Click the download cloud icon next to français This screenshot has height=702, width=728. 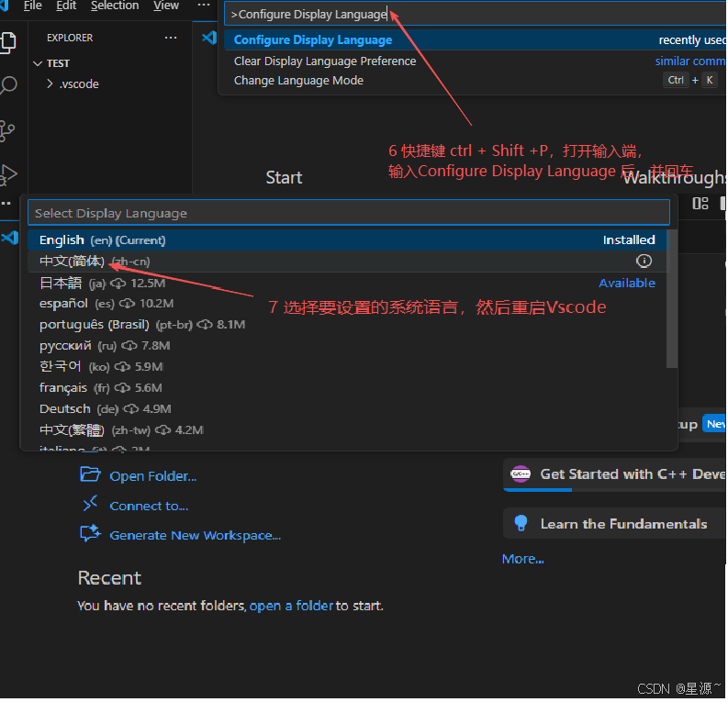click(122, 388)
